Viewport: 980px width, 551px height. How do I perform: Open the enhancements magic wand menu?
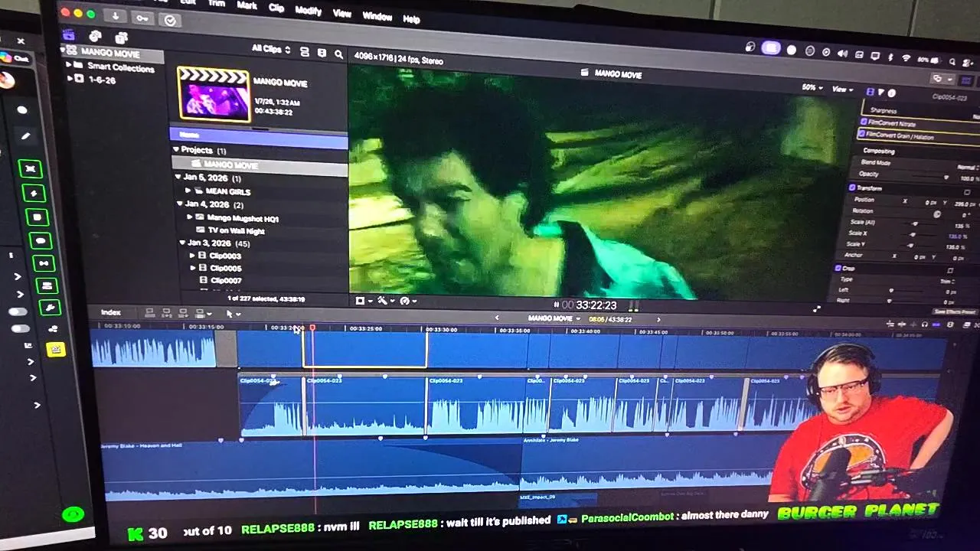tap(384, 301)
